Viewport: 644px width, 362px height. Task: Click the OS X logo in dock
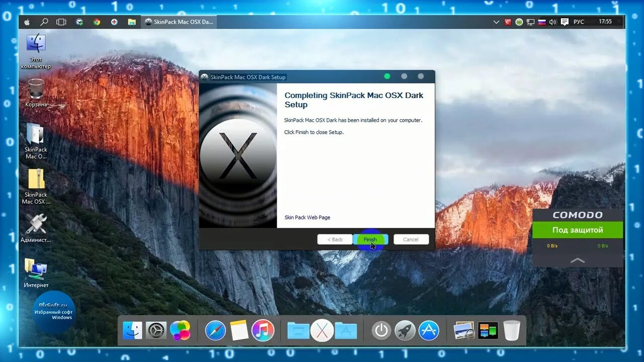(322, 330)
